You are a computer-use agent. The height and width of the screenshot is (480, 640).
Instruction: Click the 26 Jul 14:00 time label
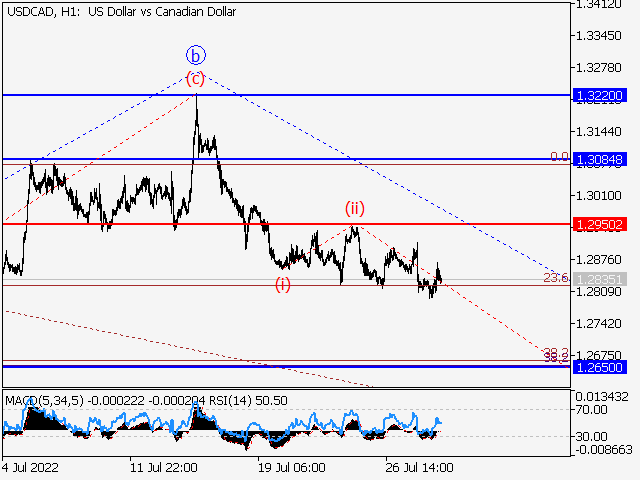(419, 467)
